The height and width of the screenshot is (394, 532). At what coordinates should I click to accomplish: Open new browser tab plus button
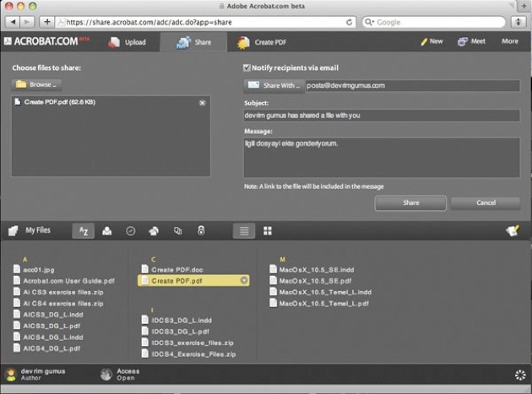pos(524,6)
